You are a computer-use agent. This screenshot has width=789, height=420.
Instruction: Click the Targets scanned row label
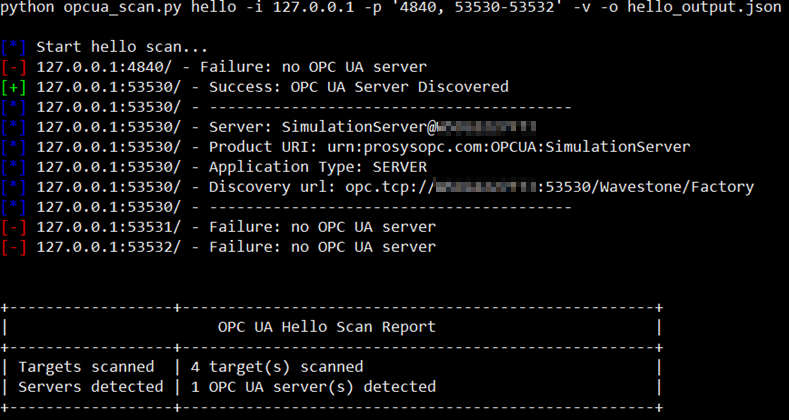pos(86,367)
